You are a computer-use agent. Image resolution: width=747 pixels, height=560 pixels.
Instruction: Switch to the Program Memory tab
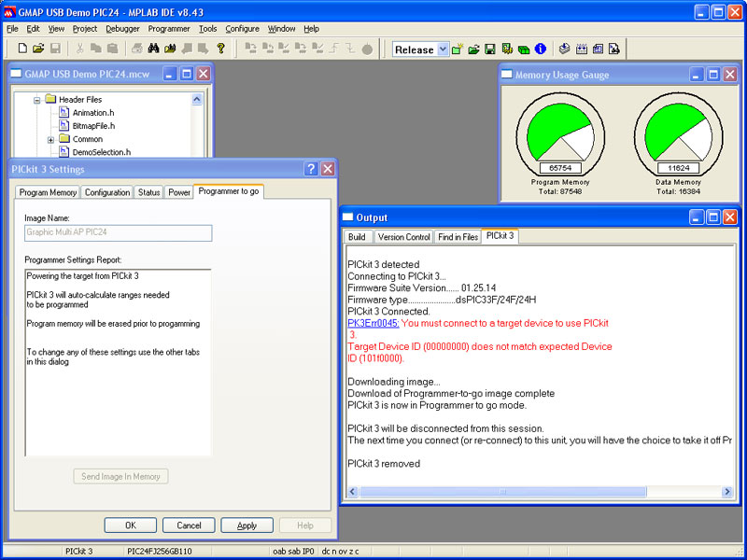coord(48,192)
